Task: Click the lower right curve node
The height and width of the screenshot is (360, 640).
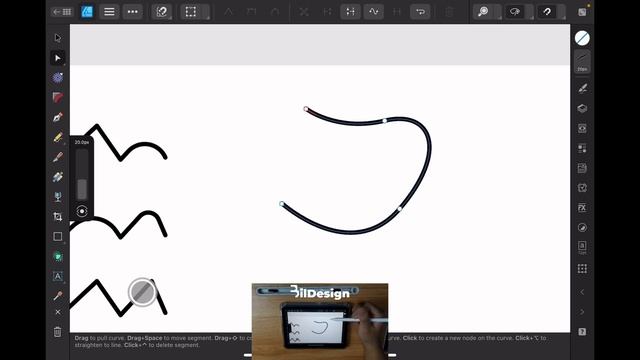Action: [400, 209]
